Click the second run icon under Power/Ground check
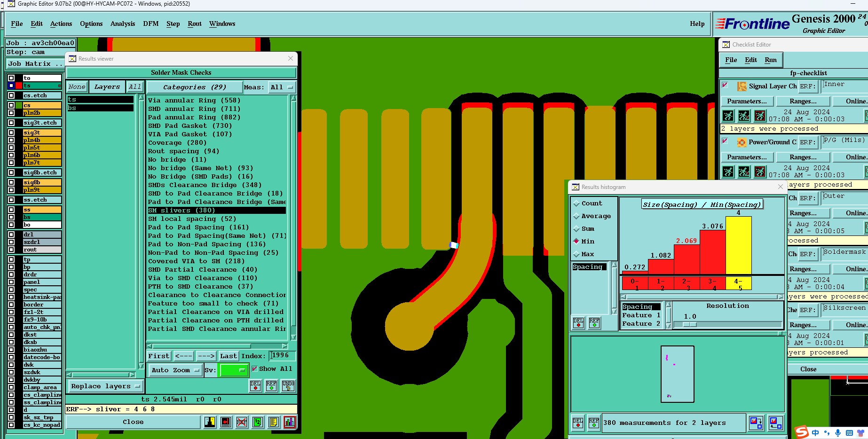The image size is (868, 439). 744,172
